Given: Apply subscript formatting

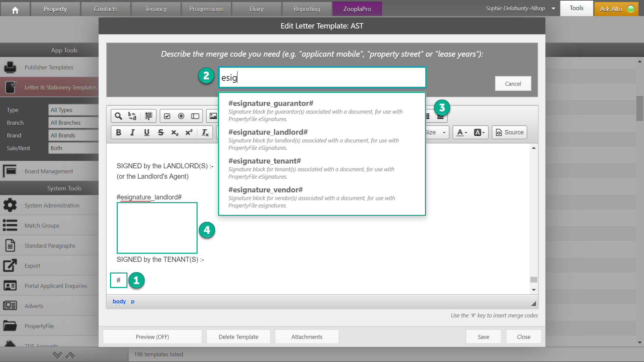Looking at the screenshot, I should (175, 132).
